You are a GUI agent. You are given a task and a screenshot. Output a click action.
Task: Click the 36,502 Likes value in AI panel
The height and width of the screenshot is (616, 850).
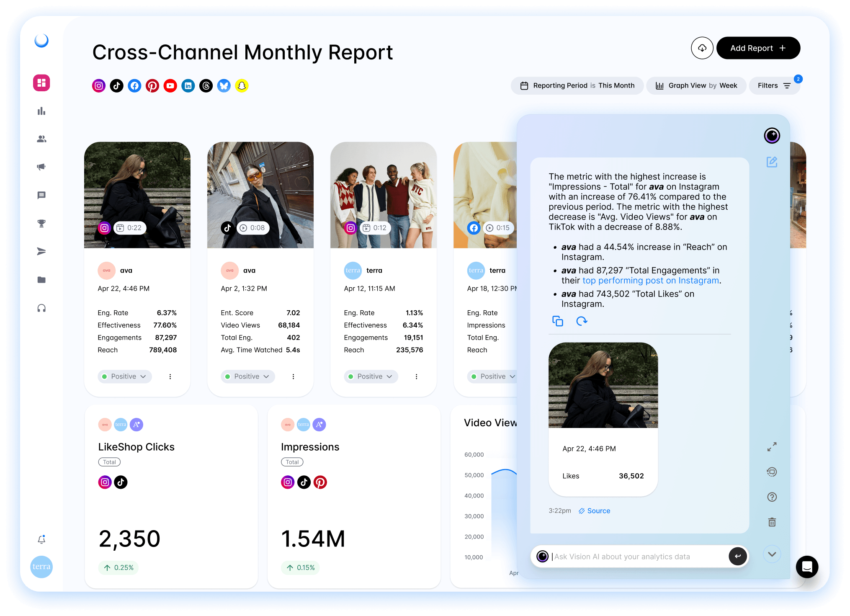tap(631, 476)
